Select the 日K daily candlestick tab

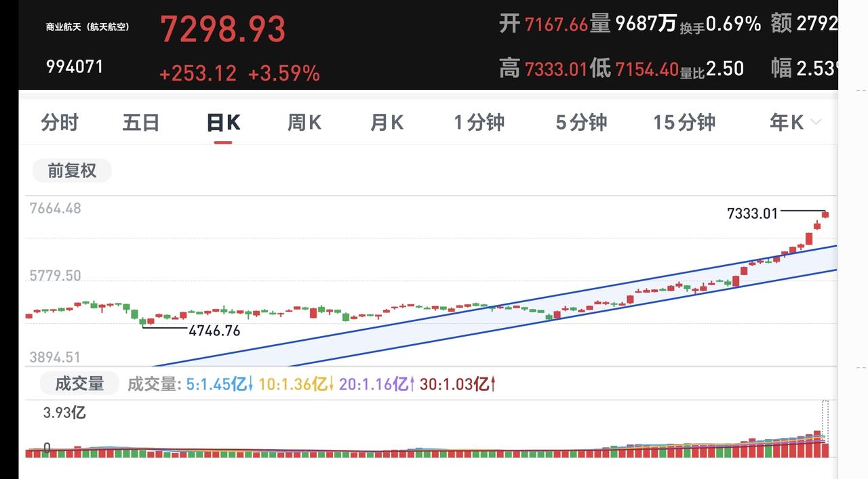223,123
